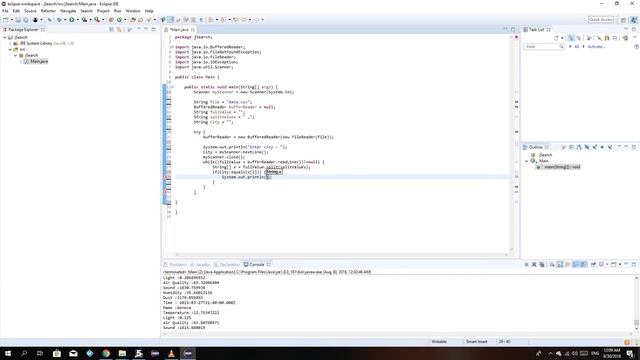Click the Windows Start button

8,353
